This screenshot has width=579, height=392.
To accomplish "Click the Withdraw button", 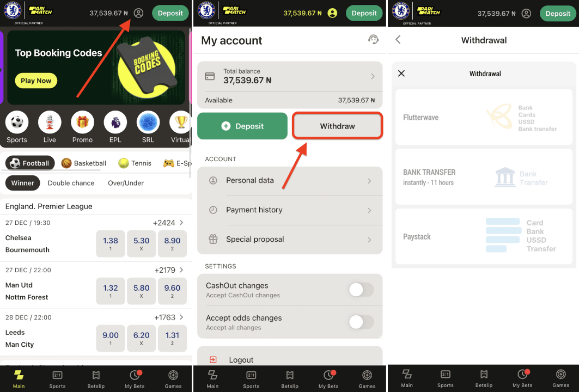I will click(338, 126).
